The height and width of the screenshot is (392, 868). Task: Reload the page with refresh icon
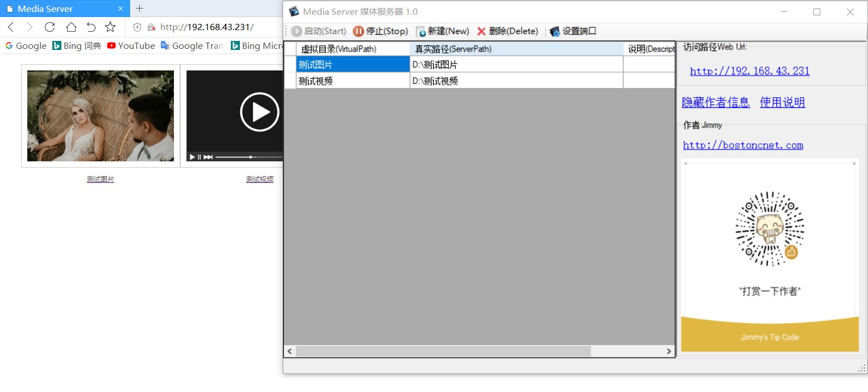point(49,27)
